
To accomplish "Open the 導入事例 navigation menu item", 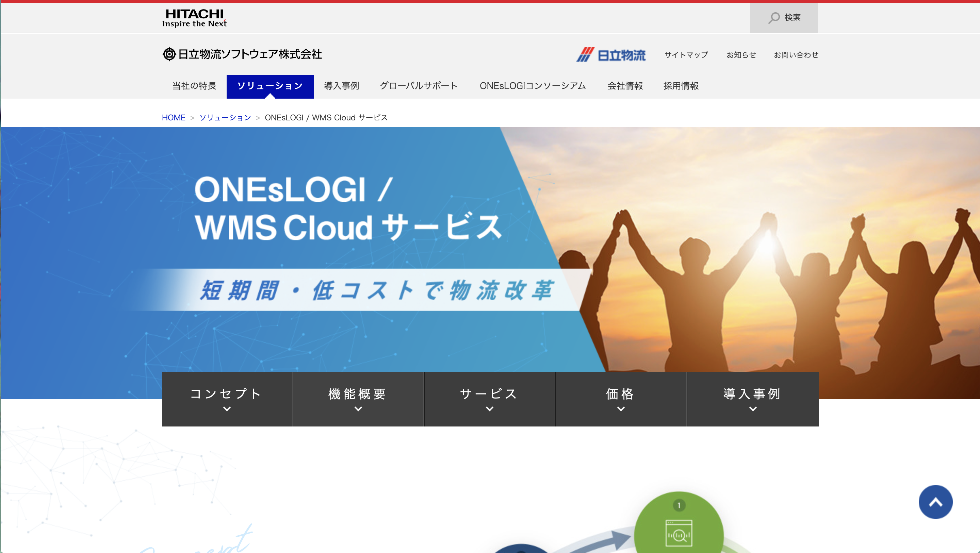I will 341,86.
